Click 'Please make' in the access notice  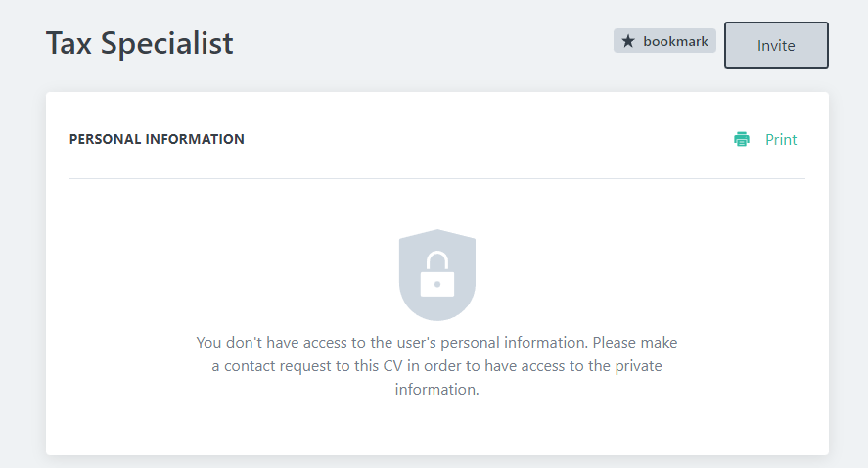[x=635, y=343]
